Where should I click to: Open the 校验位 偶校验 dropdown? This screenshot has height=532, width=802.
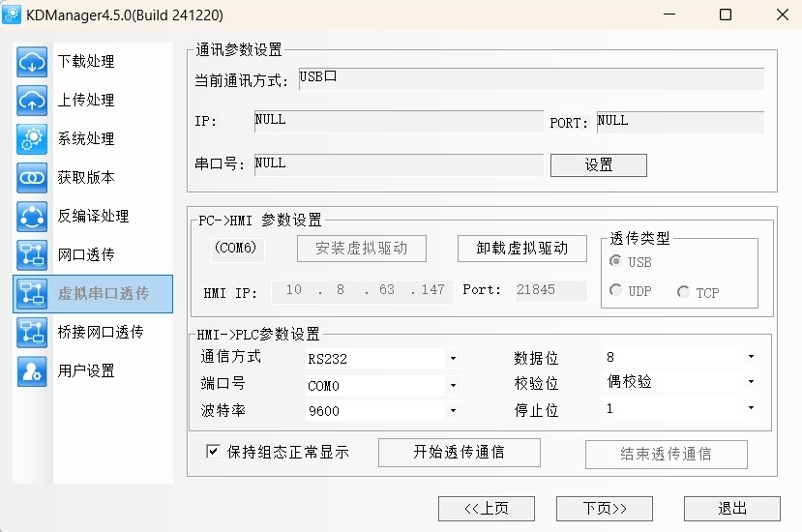pos(681,382)
